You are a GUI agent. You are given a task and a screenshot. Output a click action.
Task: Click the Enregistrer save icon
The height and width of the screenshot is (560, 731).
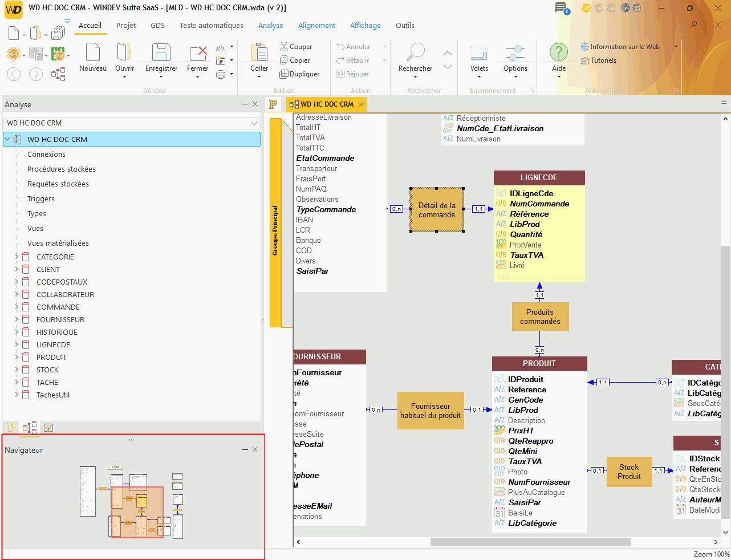pos(161,53)
